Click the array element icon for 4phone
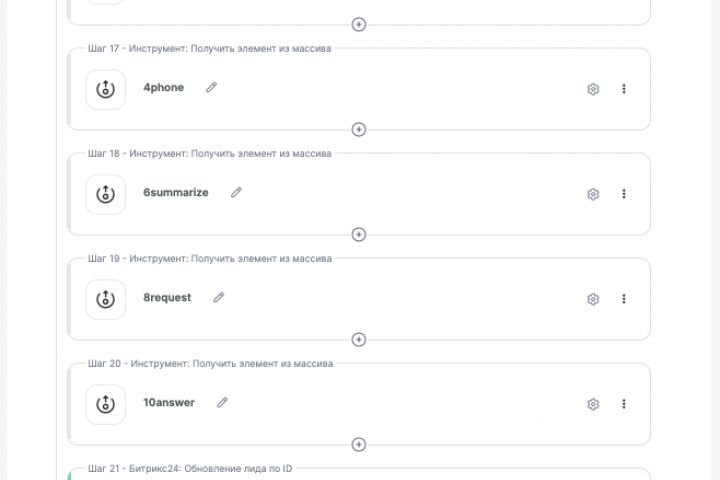The image size is (720, 480). (x=105, y=89)
